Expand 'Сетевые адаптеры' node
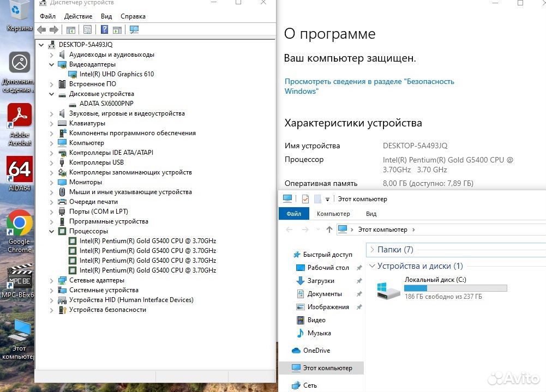Viewport: 546px width, 392px height. tap(51, 281)
